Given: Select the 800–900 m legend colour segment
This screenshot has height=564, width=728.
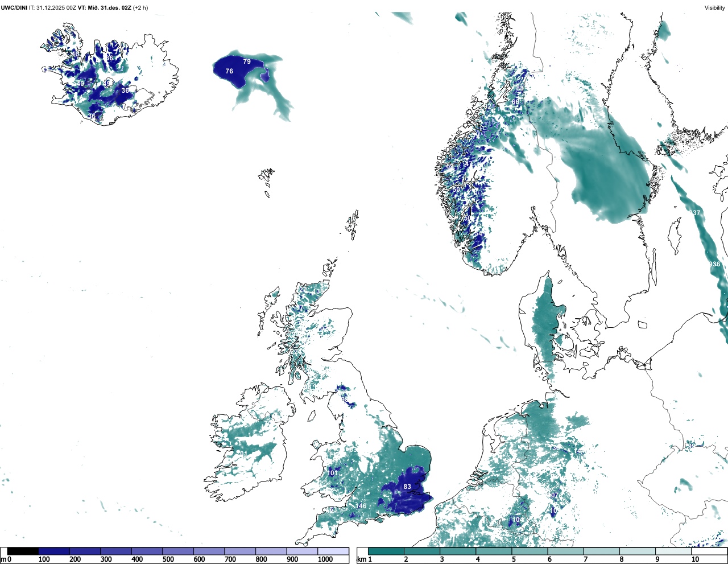Looking at the screenshot, I should pos(271,551).
